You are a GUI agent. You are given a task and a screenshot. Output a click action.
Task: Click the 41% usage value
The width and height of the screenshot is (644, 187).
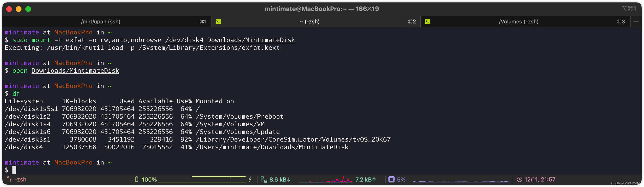(x=186, y=147)
